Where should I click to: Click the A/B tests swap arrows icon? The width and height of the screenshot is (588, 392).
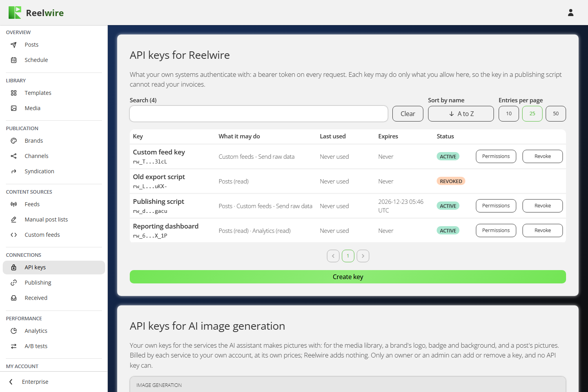14,346
